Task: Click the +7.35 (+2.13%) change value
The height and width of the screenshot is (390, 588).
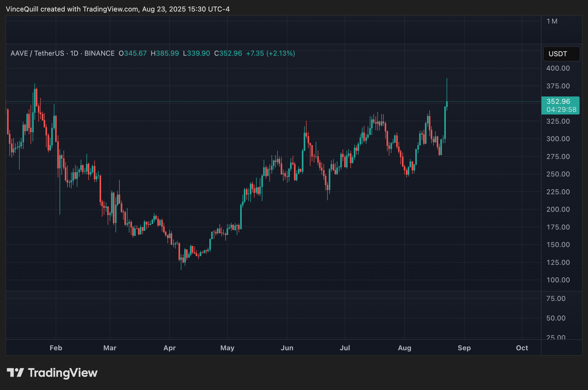Action: (270, 53)
